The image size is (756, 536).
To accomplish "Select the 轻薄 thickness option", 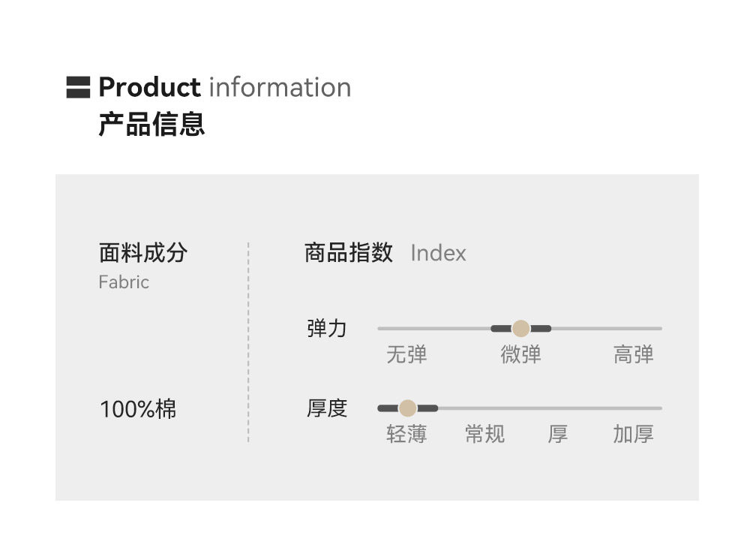I will tap(406, 434).
